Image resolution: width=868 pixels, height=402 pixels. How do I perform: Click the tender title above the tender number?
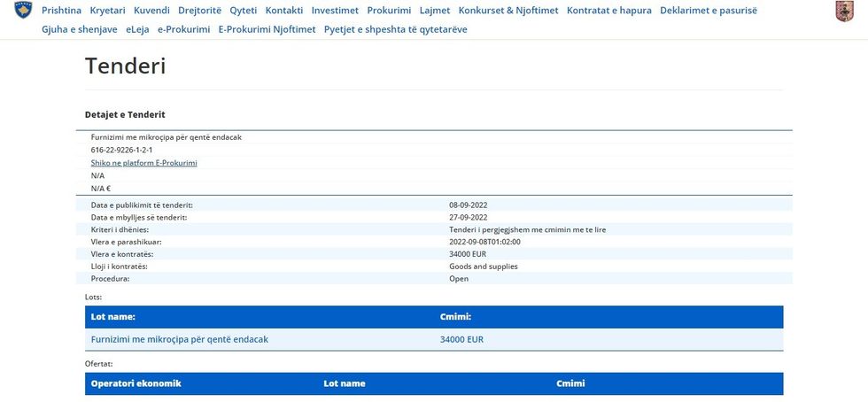coord(167,137)
